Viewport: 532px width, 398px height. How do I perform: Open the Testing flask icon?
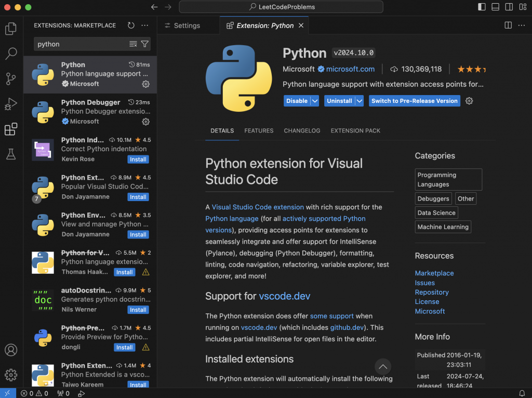click(x=11, y=154)
